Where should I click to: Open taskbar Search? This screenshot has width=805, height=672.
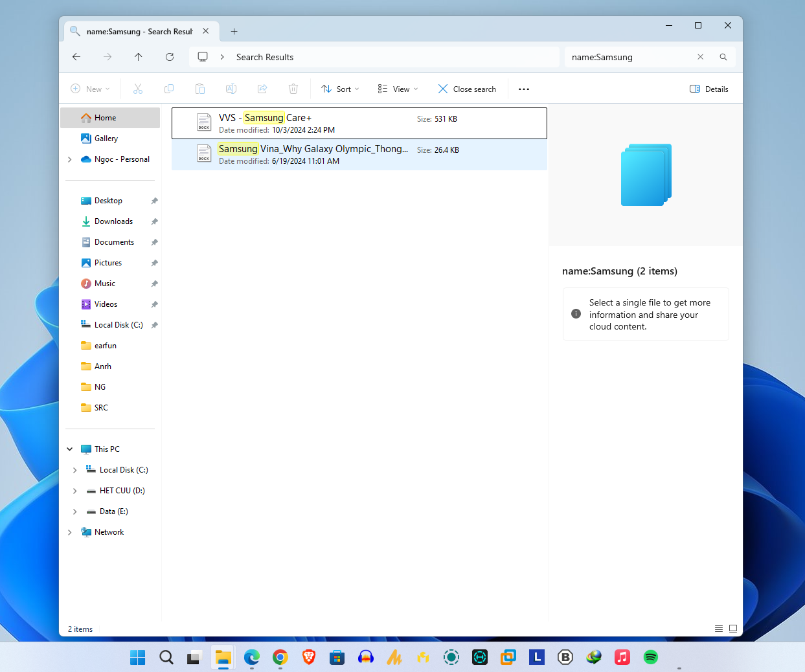point(166,657)
